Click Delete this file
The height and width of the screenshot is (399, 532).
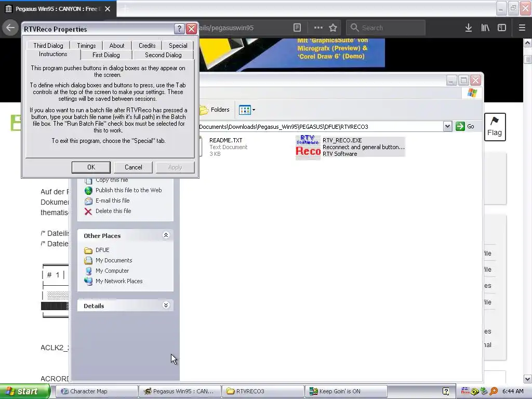(113, 211)
